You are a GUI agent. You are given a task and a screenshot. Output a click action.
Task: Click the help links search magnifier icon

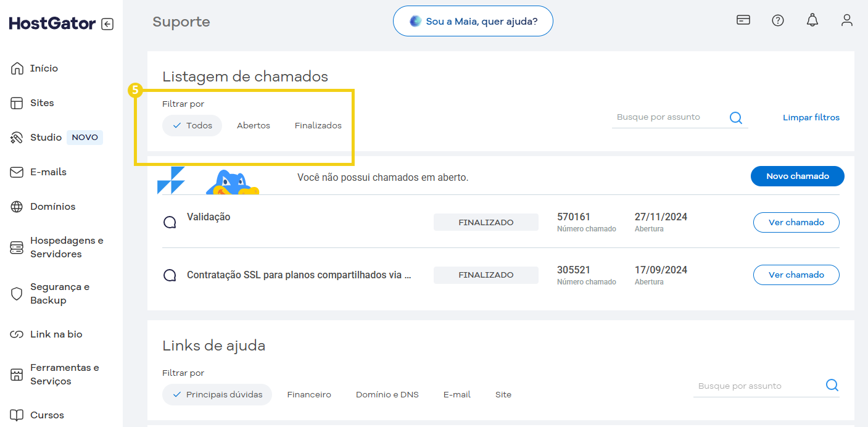(832, 386)
